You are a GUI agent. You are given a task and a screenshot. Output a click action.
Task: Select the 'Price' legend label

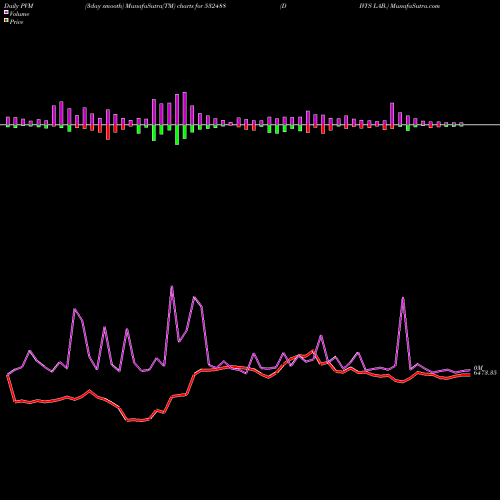tap(16, 22)
